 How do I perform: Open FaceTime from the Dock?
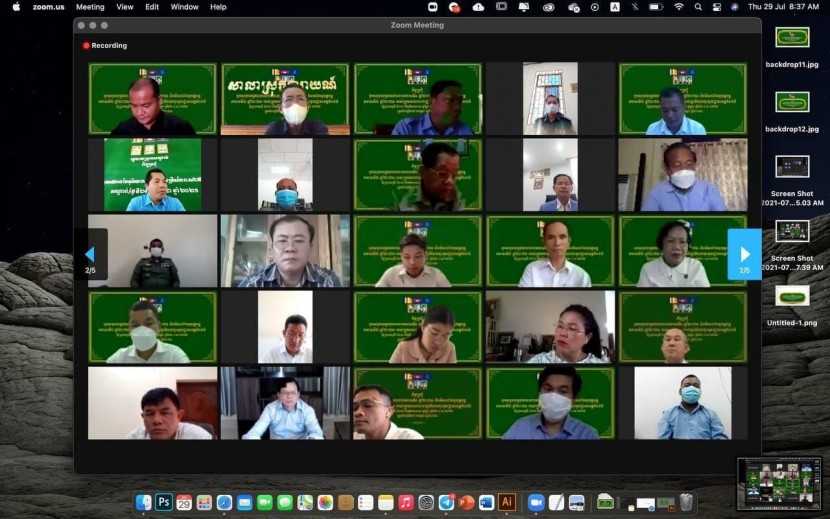[265, 502]
